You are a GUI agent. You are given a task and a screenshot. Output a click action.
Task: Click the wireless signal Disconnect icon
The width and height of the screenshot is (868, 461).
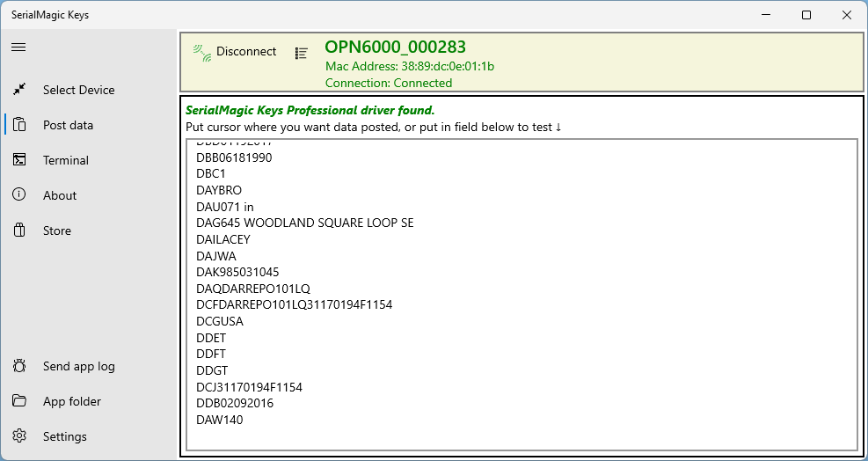coord(202,52)
